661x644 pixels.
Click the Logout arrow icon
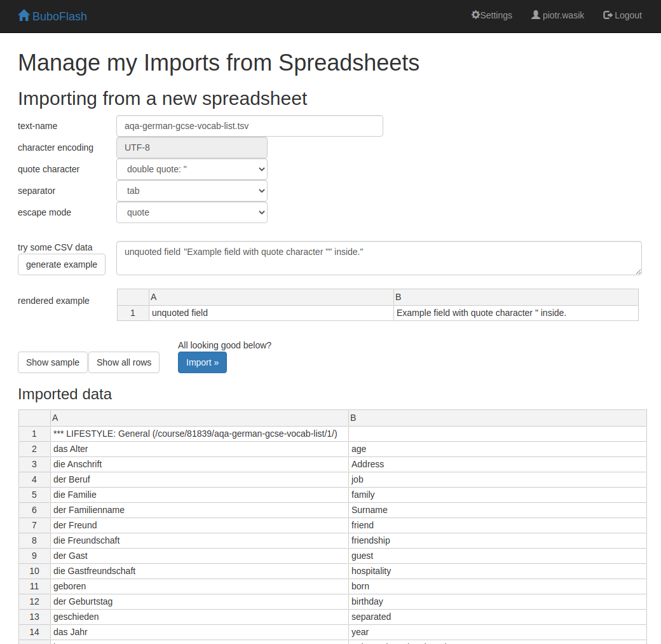[608, 15]
